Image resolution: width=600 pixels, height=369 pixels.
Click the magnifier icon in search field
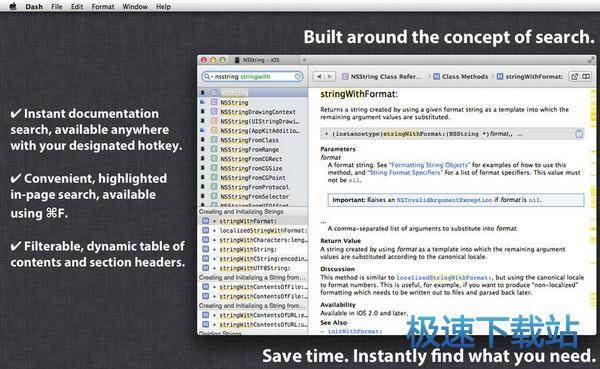(207, 77)
